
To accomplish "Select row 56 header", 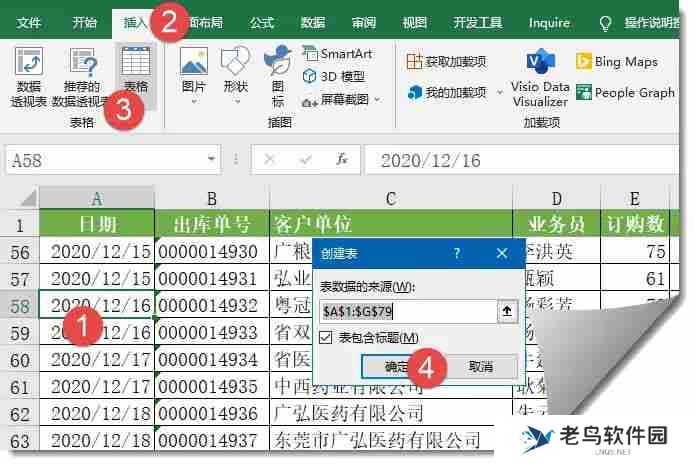I will 20,253.
